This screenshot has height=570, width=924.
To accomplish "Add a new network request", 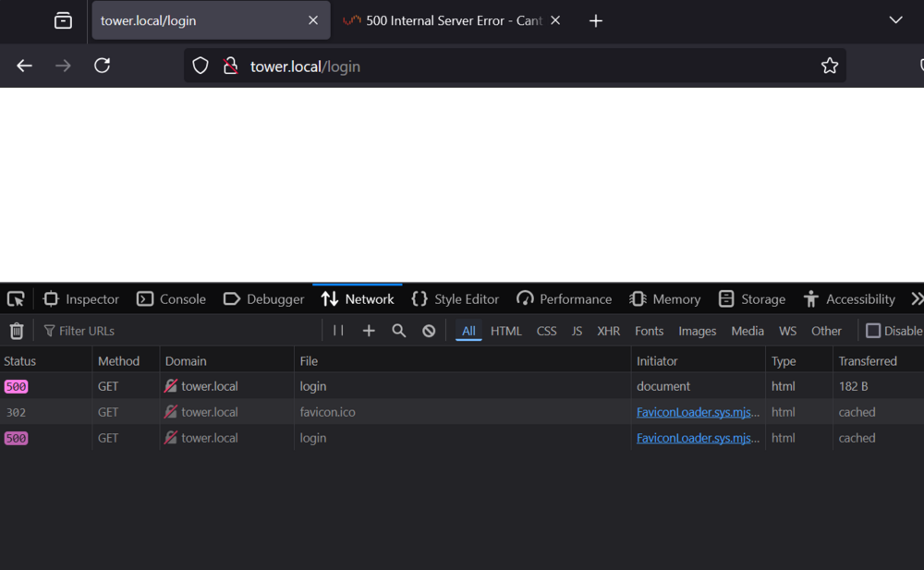I will tap(369, 332).
